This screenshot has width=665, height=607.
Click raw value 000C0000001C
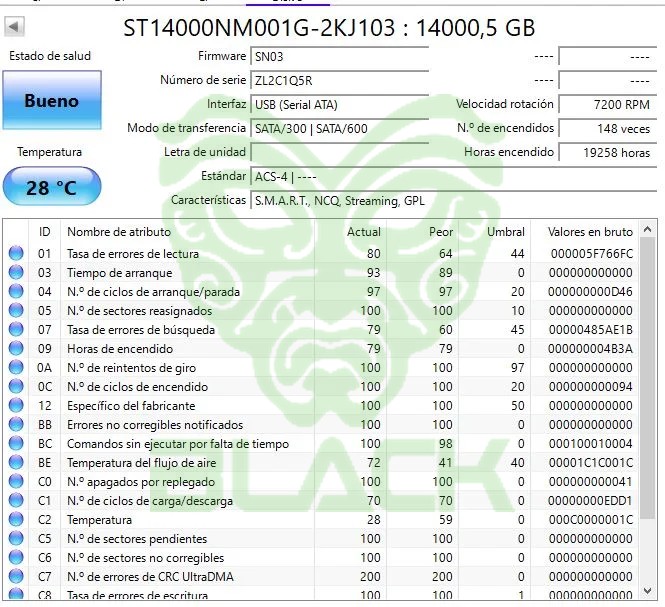[591, 520]
